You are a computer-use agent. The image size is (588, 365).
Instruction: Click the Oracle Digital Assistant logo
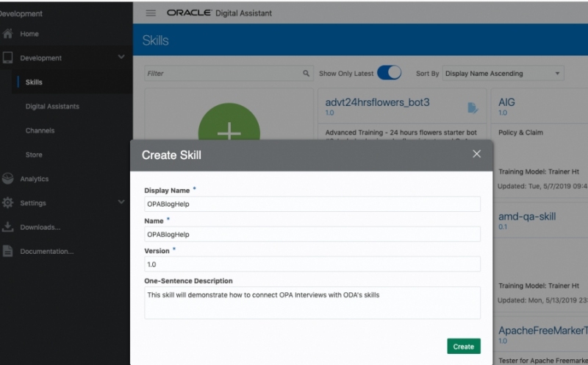pyautogui.click(x=219, y=13)
